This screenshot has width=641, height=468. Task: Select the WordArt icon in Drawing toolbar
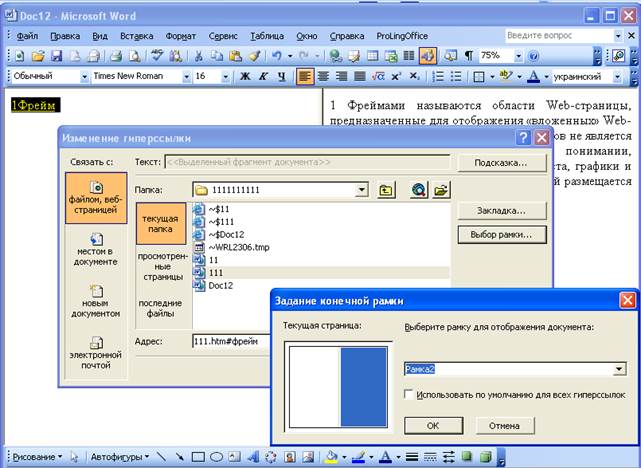253,457
